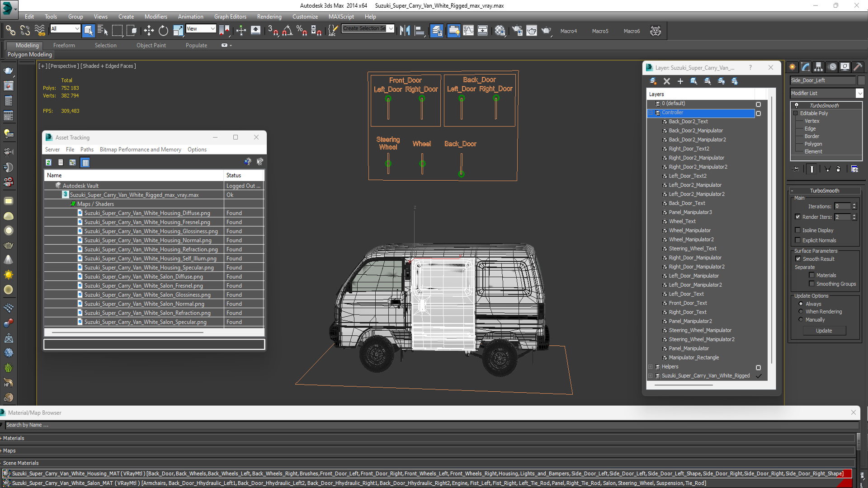
Task: Enable Separate by Smoothing Groups checkbox
Action: click(812, 284)
